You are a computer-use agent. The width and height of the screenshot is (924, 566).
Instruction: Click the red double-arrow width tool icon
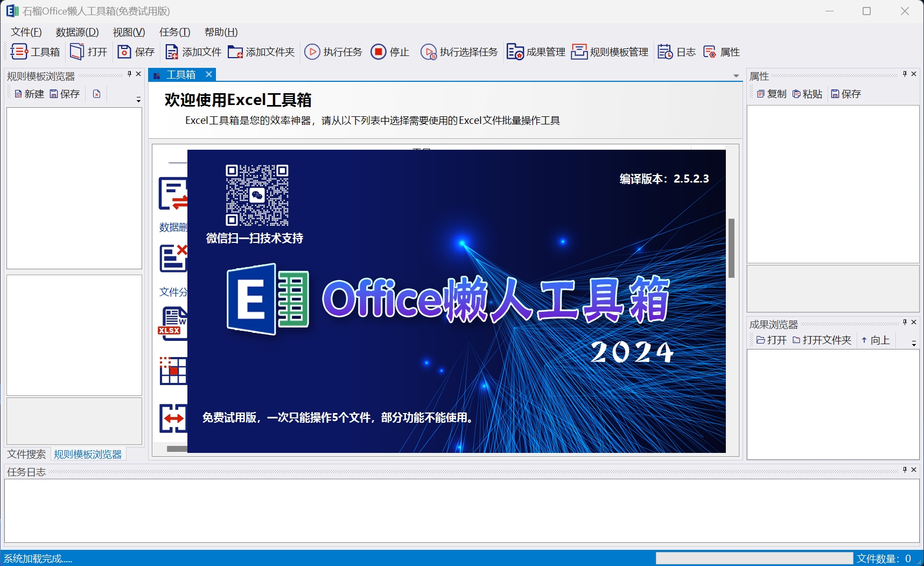pyautogui.click(x=173, y=418)
